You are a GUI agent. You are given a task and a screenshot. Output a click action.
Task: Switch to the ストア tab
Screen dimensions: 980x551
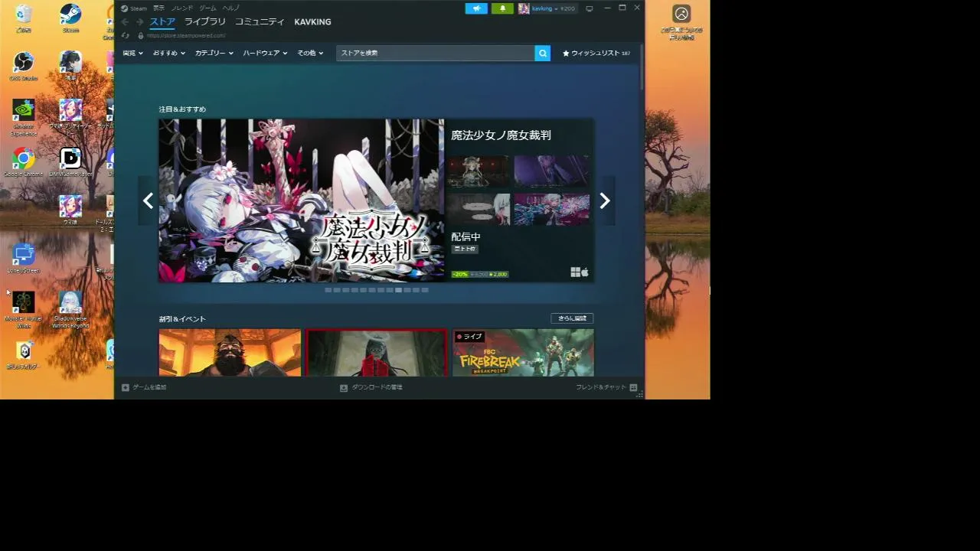[x=162, y=22]
